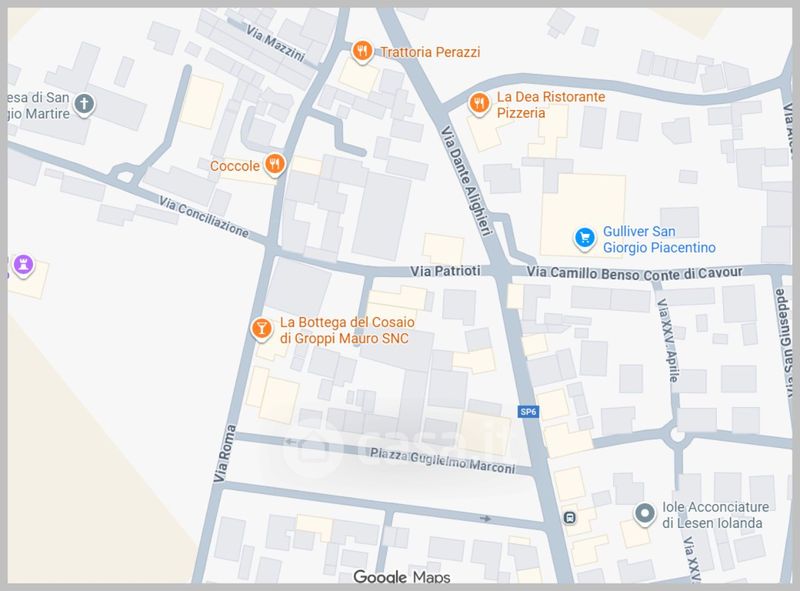Select La Dea Ristorante Pizzeria pin
Image resolution: width=800 pixels, height=591 pixels.
[479, 104]
